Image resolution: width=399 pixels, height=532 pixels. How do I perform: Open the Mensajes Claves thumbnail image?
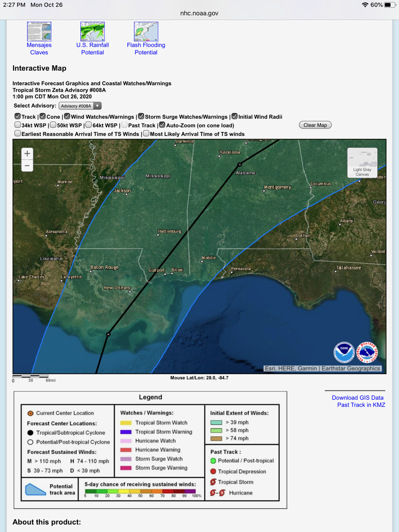[x=39, y=32]
